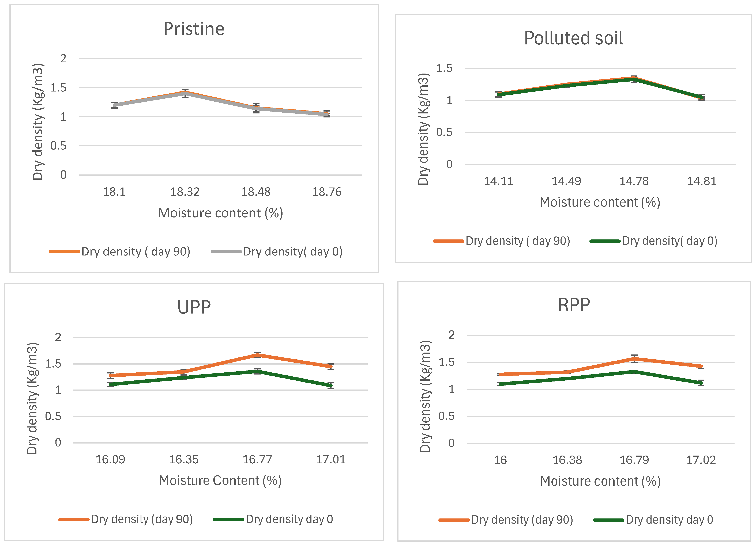Click green day 0 peak point in RPP chart
Image resolution: width=756 pixels, height=546 pixels.
tap(634, 371)
